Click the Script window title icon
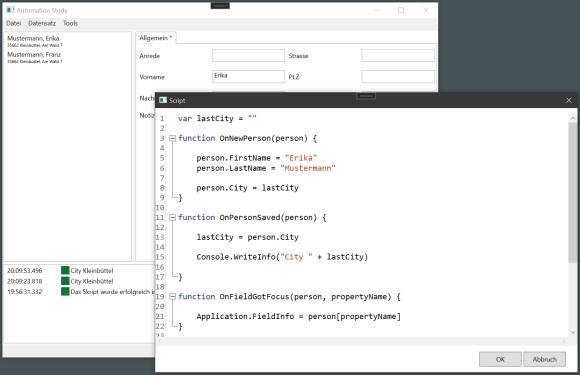The height and width of the screenshot is (375, 580). click(x=163, y=100)
